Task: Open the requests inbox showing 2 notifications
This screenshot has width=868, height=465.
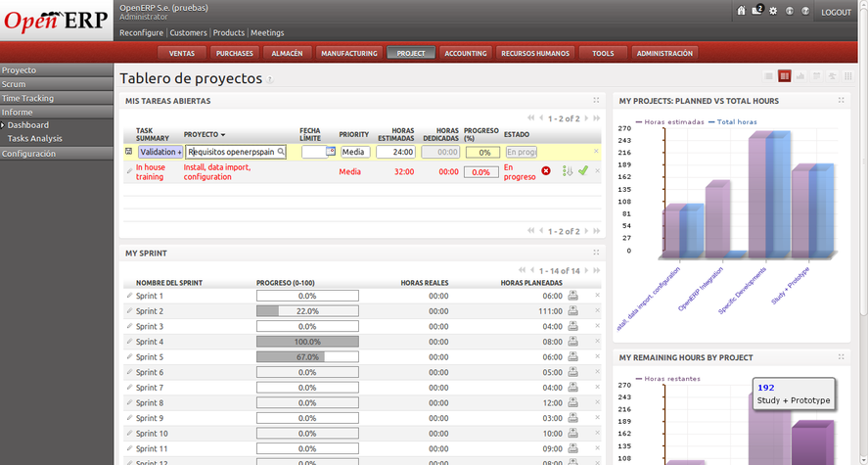Action: pyautogui.click(x=757, y=10)
